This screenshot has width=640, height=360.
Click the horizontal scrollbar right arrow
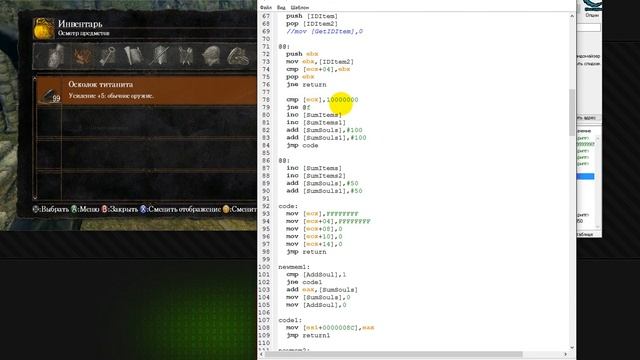(x=565, y=354)
